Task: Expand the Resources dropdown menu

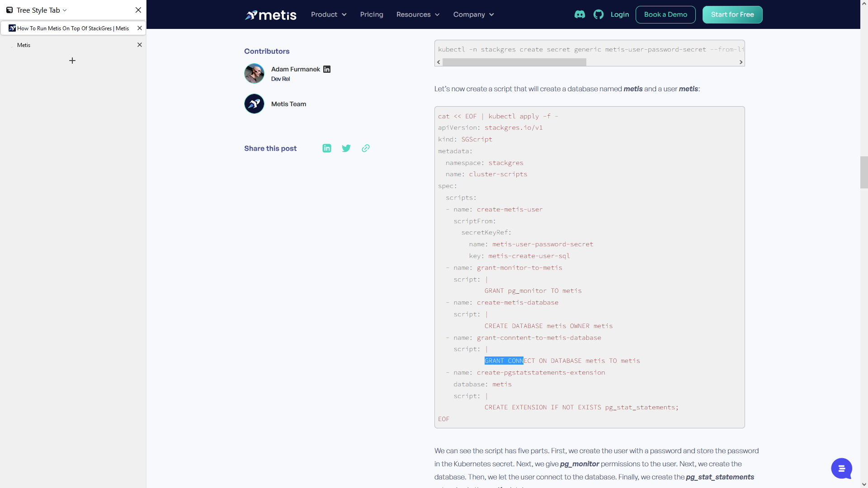Action: [x=418, y=14]
